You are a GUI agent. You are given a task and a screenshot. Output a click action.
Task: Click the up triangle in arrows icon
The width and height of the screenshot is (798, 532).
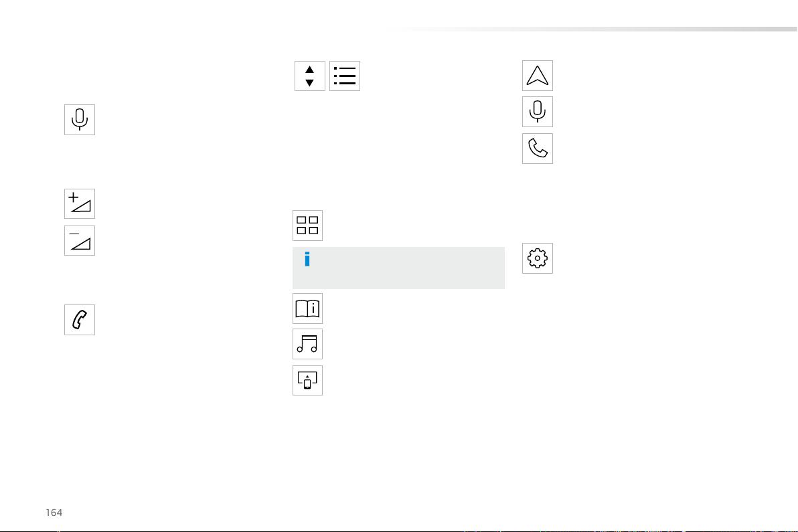coord(309,69)
